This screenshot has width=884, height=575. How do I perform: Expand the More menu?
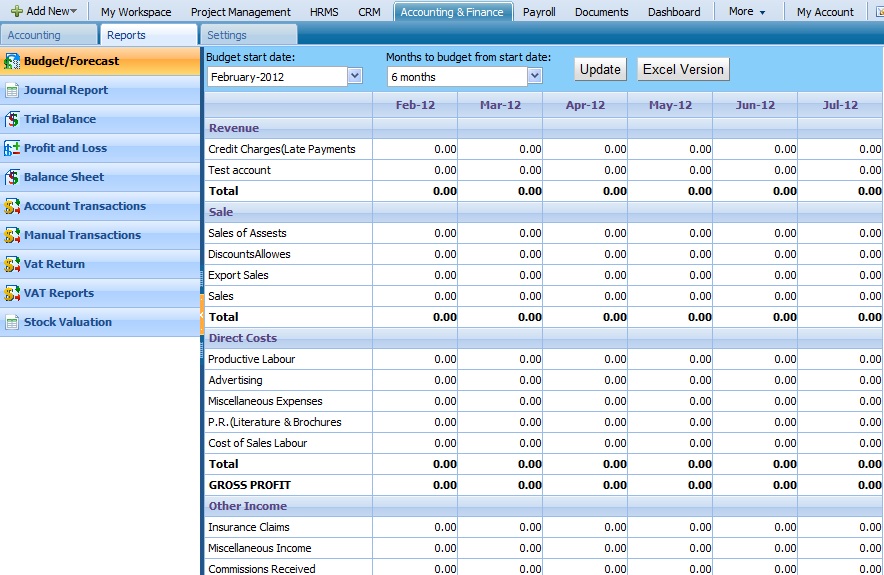click(747, 11)
